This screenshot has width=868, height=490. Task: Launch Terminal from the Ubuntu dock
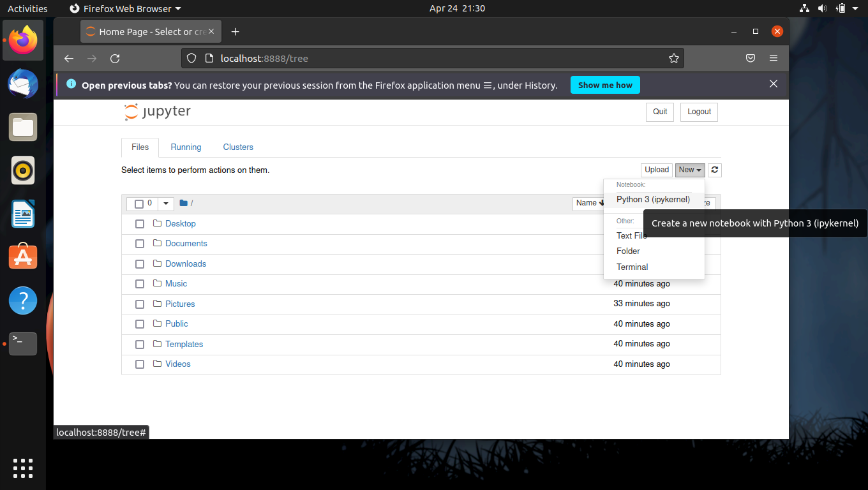[23, 344]
